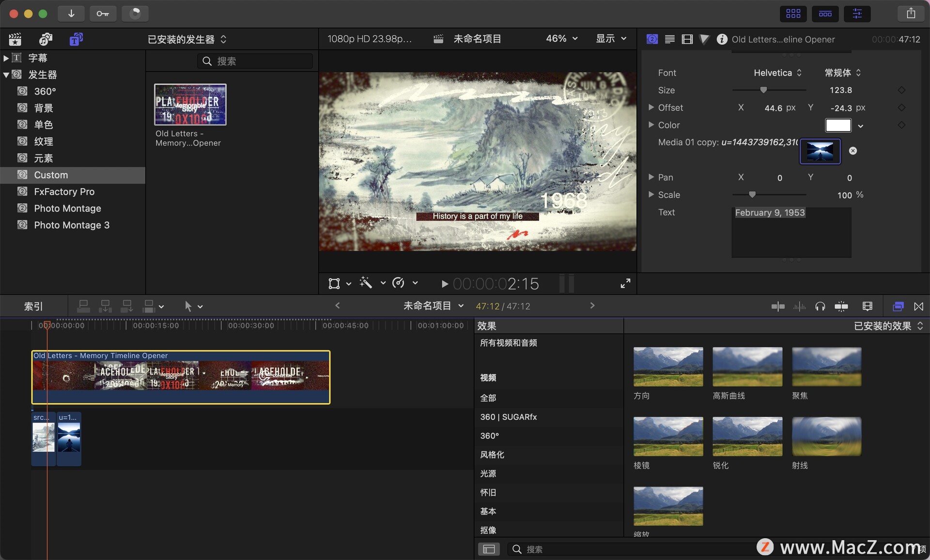Open the photos and audio sidebar
Screen dimensions: 930x560
coord(46,39)
